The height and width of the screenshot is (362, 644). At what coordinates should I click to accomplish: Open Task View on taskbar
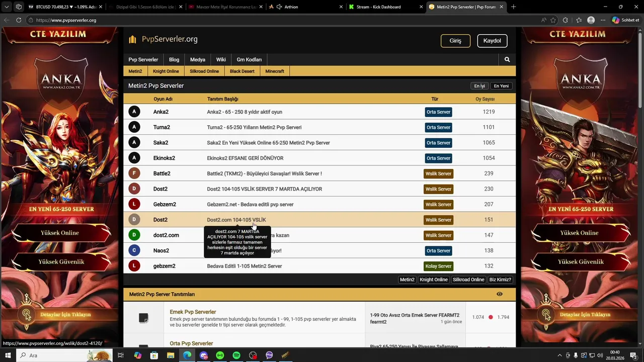coord(121,355)
